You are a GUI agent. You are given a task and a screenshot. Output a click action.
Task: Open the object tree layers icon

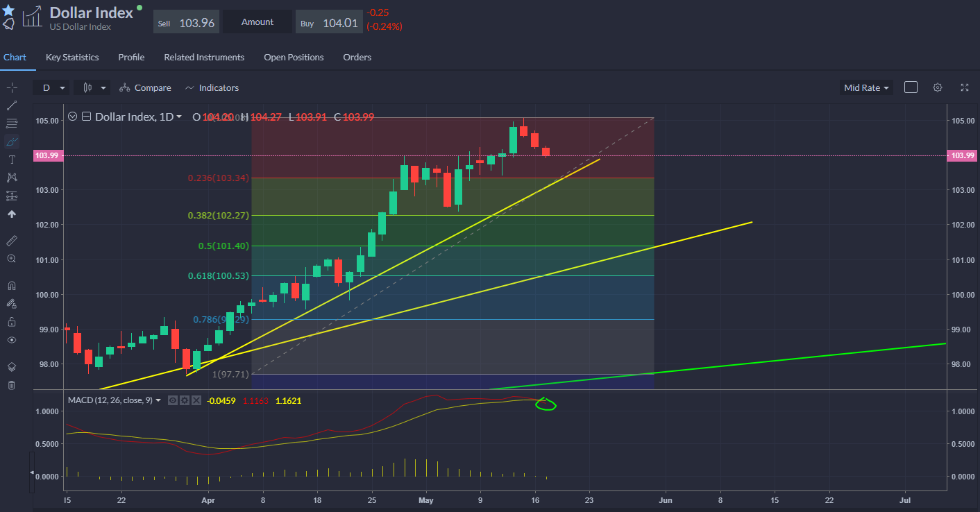tap(12, 366)
